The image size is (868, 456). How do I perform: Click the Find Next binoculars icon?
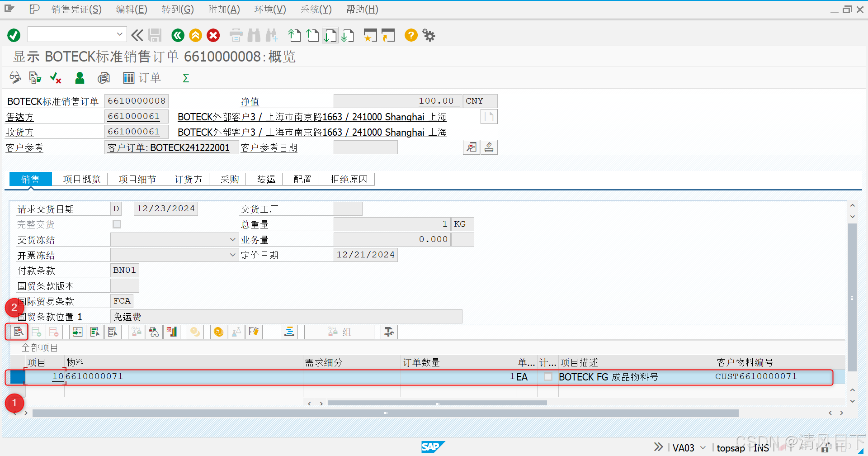pyautogui.click(x=272, y=35)
